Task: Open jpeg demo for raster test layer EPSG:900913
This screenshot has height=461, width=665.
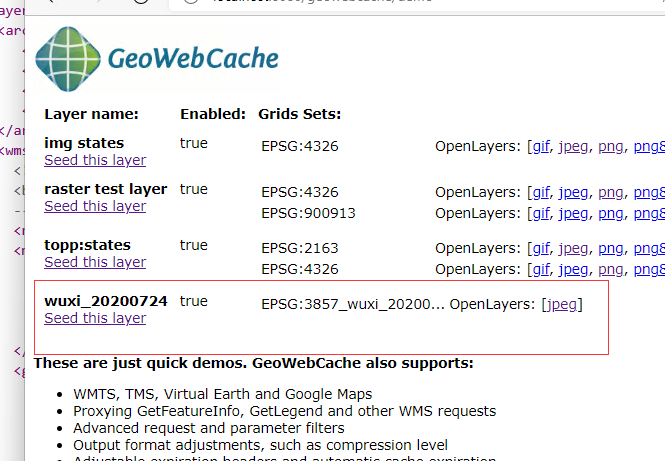Action: (x=574, y=213)
